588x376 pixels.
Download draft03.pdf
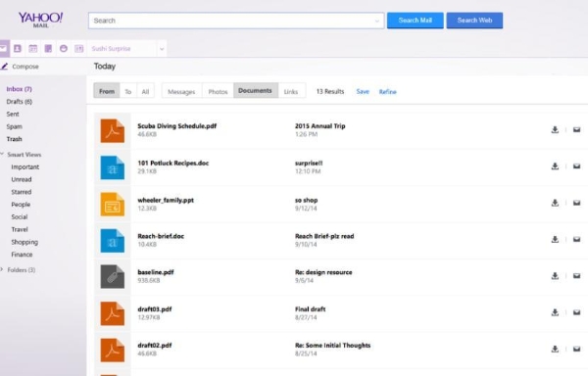coord(555,312)
